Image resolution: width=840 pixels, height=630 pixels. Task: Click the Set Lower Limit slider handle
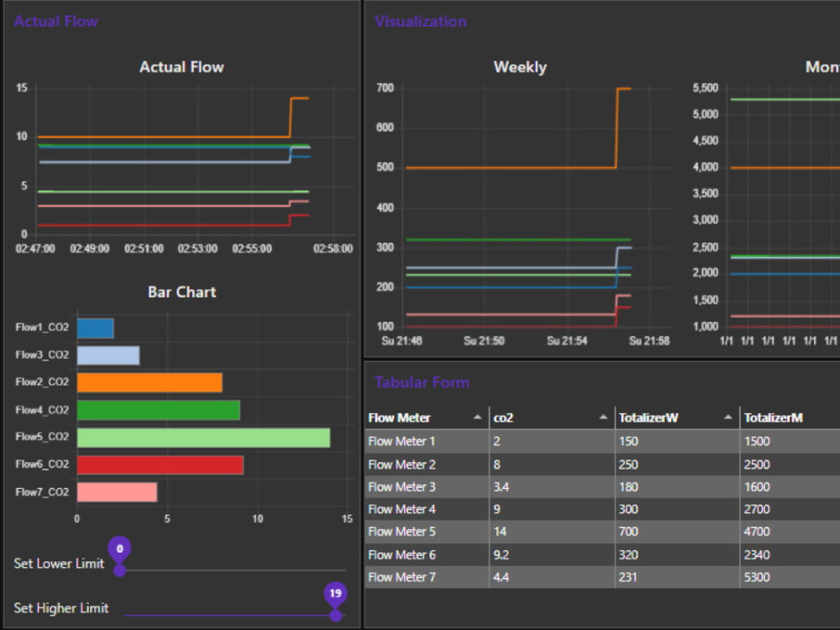click(x=119, y=570)
